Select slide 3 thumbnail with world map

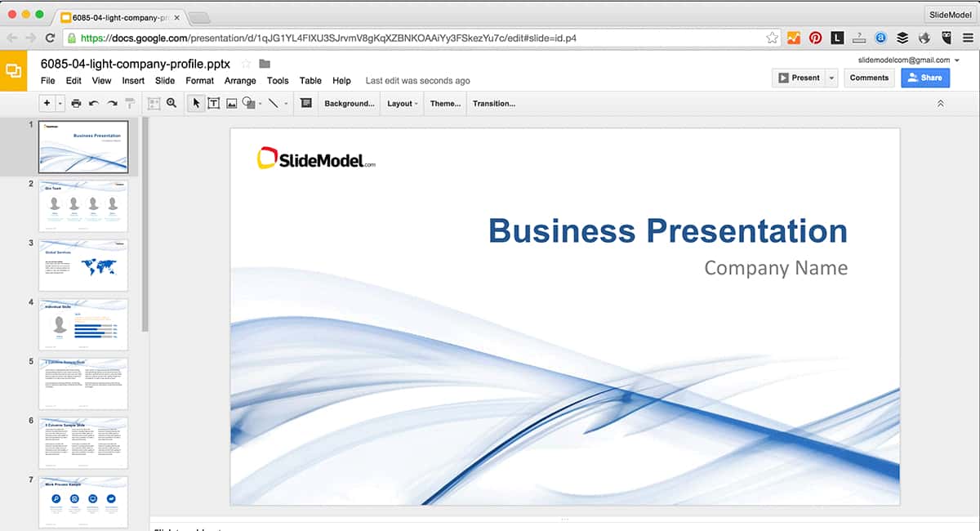coord(83,265)
